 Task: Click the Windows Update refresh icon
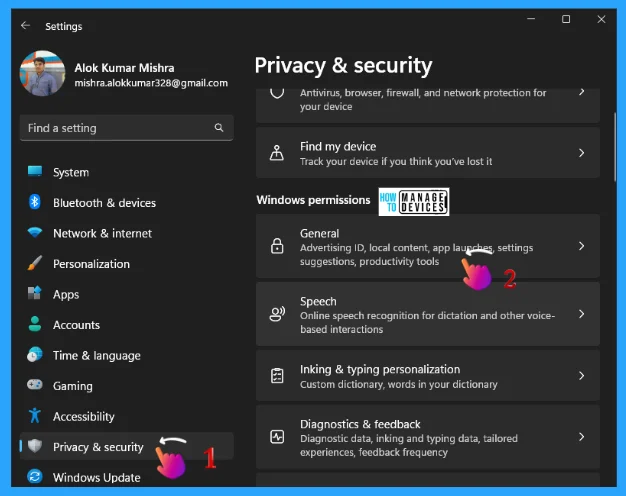35,476
